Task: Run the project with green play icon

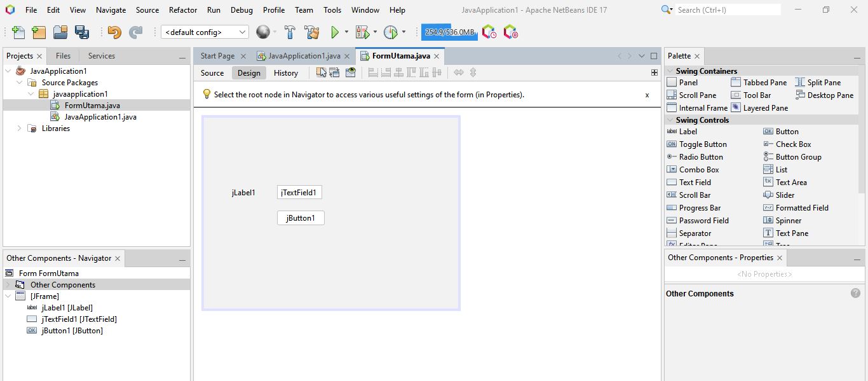Action: click(335, 32)
